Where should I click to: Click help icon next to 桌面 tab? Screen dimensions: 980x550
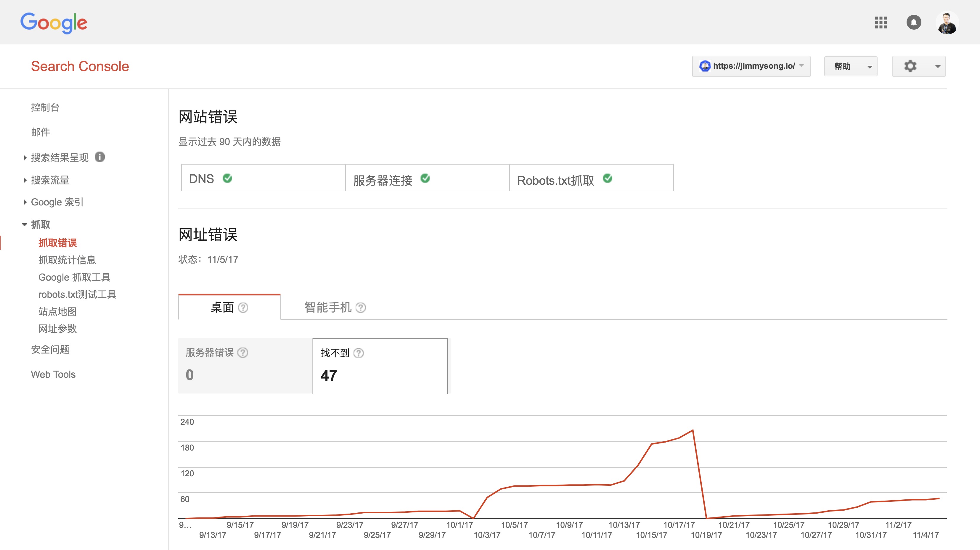coord(243,307)
